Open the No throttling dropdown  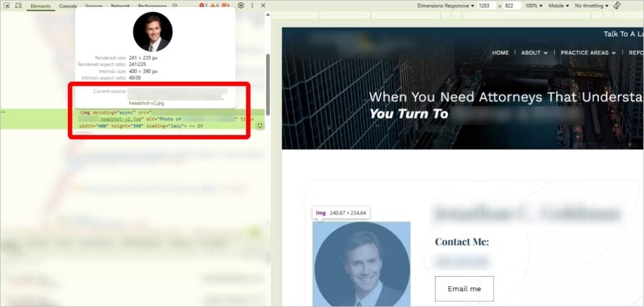(591, 6)
